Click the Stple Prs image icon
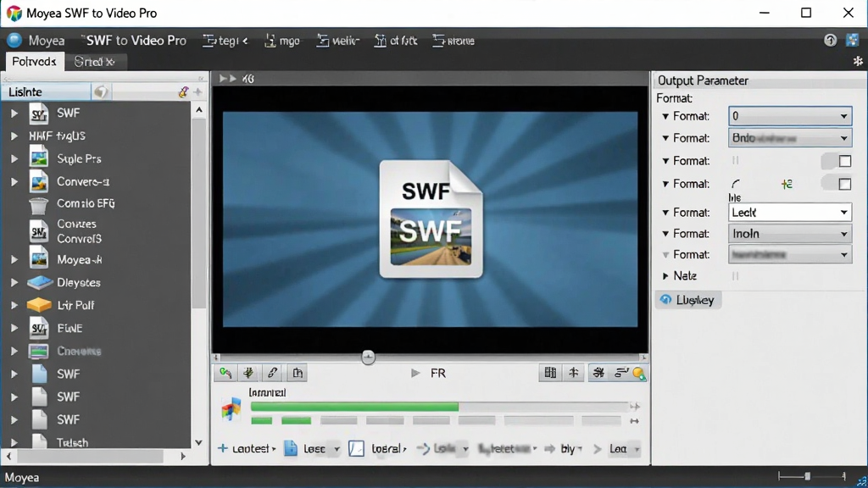Screen dimensions: 868x488 pos(39,158)
